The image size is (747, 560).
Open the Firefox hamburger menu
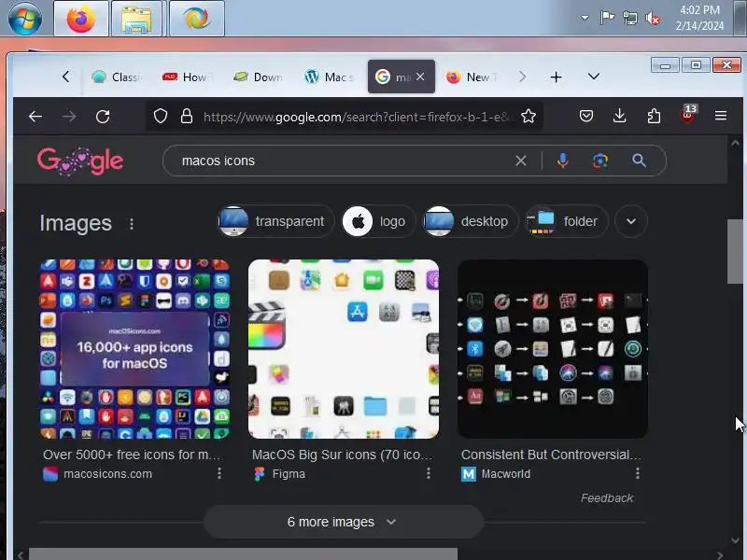[721, 116]
